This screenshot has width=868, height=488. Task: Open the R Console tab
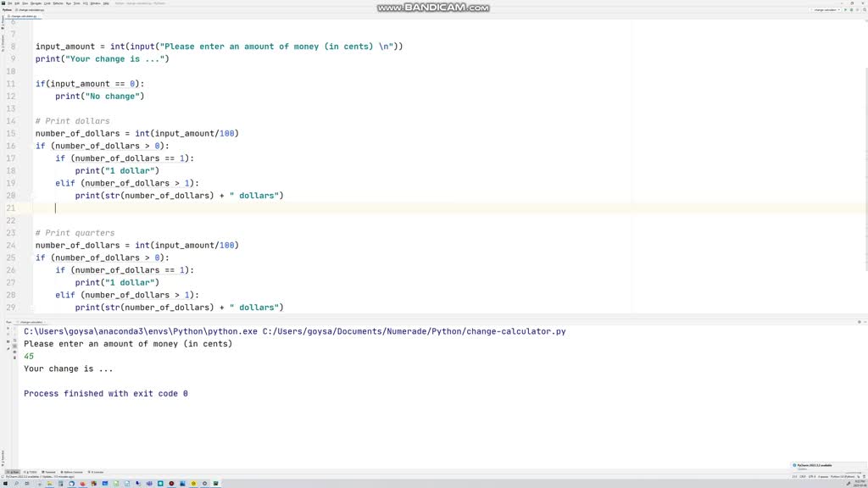click(96, 472)
